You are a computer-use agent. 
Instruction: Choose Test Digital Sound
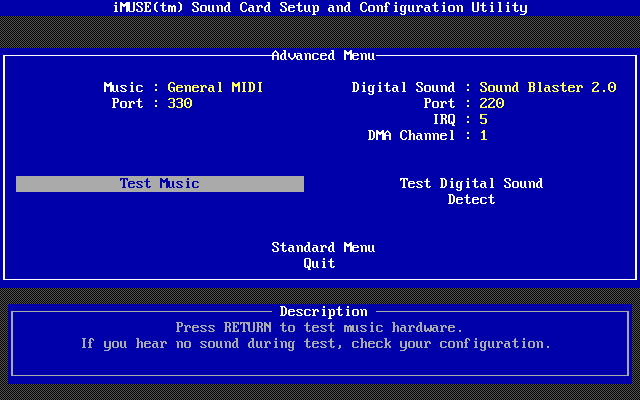pyautogui.click(x=471, y=184)
